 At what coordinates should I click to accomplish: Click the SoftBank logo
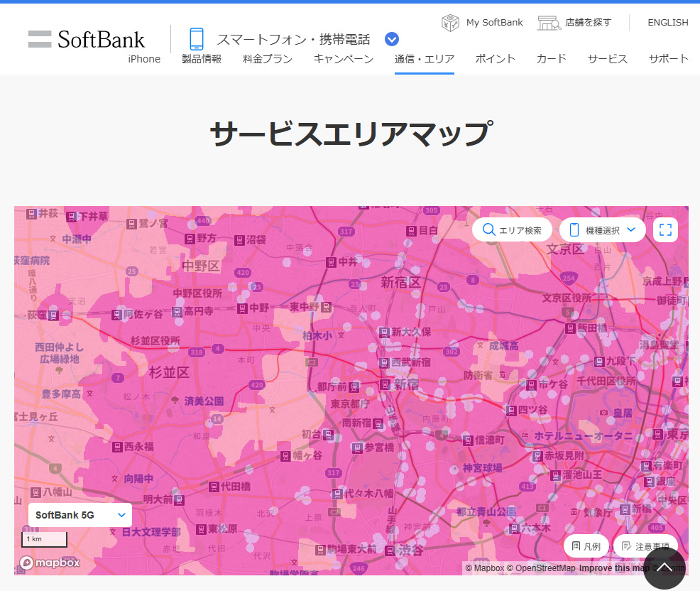[x=86, y=39]
